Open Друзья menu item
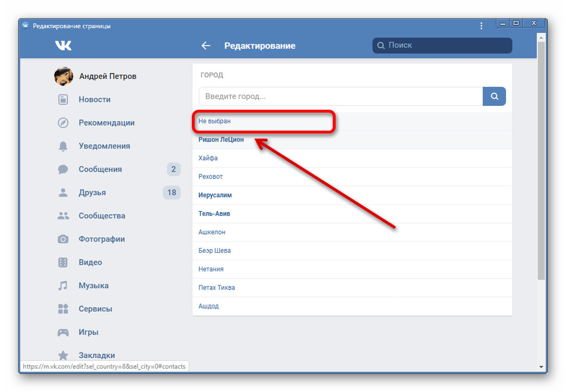The height and width of the screenshot is (392, 566). point(92,192)
